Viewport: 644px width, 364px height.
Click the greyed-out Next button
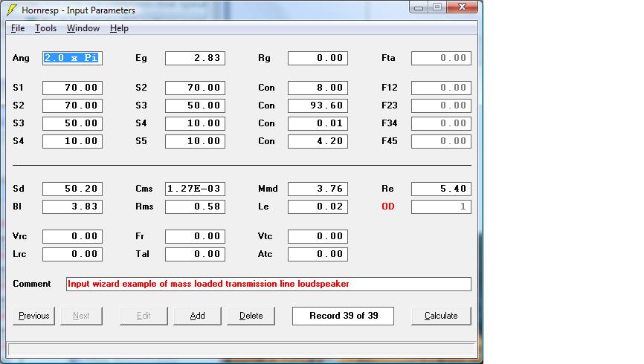[x=81, y=316]
